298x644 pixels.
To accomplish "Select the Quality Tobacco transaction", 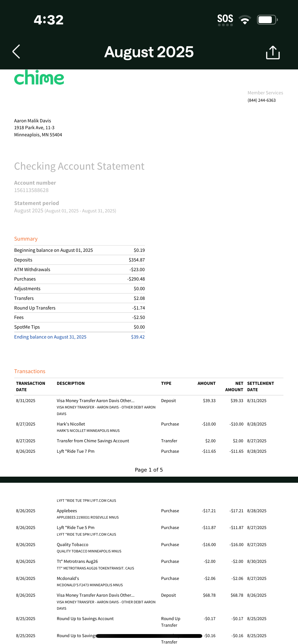I will coord(73,545).
